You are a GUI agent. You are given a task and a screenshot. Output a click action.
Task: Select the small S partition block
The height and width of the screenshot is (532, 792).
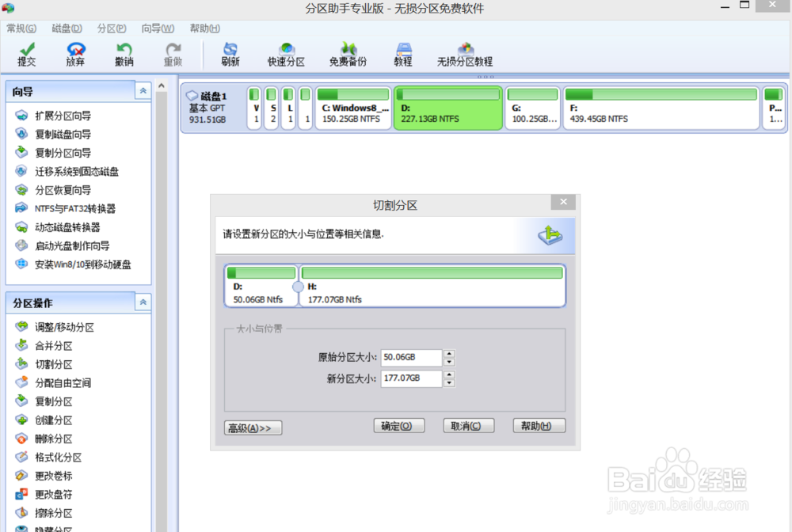click(272, 108)
